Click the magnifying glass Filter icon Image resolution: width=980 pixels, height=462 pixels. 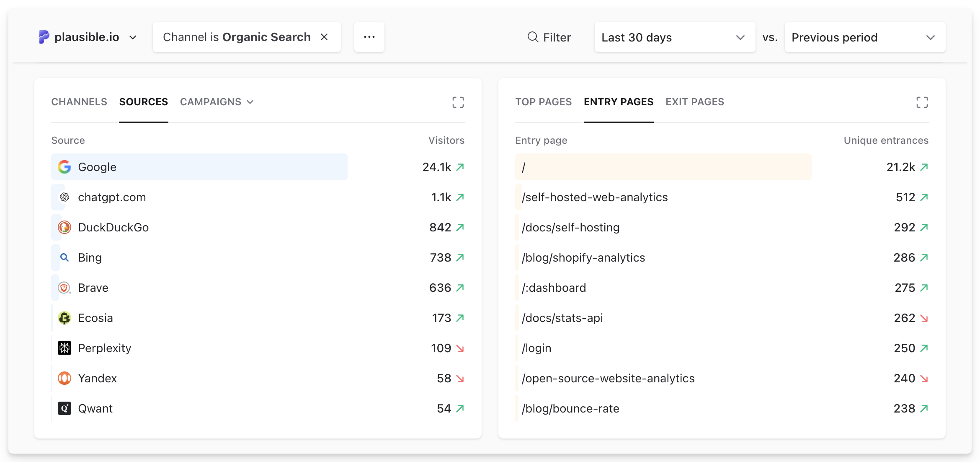click(x=532, y=37)
